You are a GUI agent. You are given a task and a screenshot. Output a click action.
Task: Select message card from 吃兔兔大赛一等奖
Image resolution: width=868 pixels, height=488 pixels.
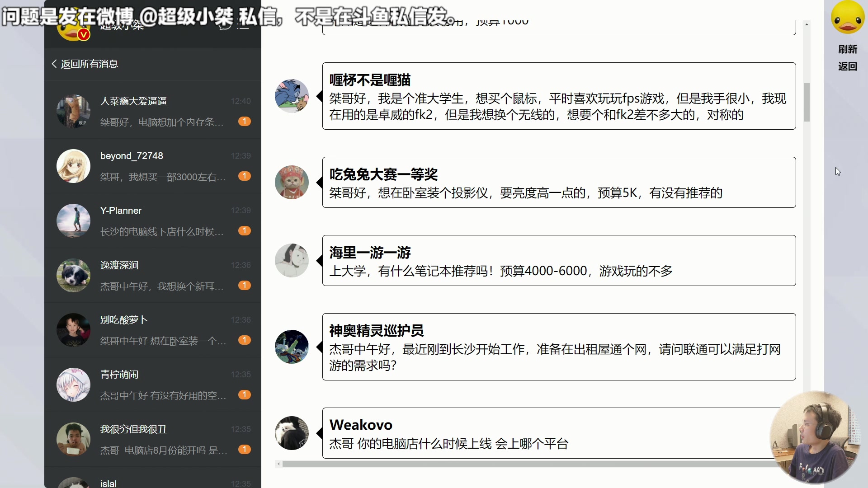559,183
